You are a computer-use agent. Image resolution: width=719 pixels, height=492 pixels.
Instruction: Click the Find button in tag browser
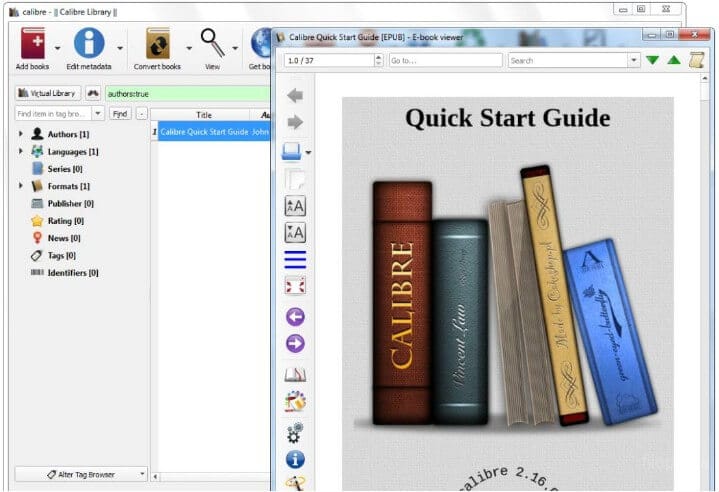[x=120, y=114]
